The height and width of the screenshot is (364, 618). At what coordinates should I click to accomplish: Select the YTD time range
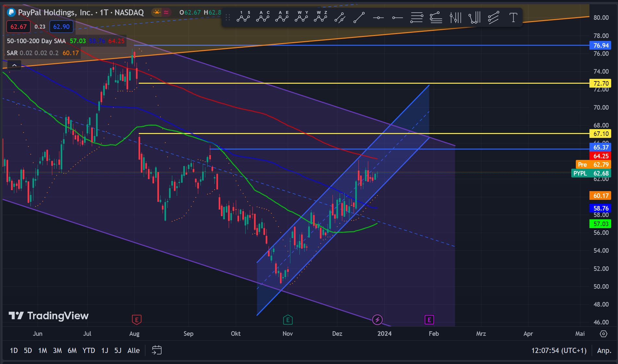[x=89, y=350]
